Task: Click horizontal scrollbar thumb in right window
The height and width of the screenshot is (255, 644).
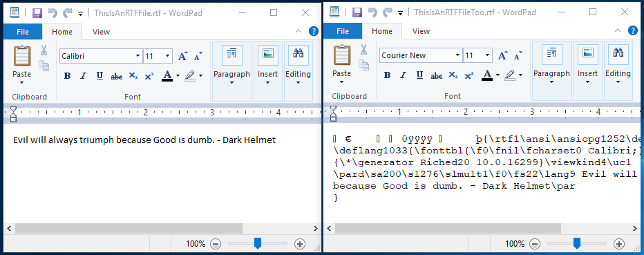Action: [448, 228]
